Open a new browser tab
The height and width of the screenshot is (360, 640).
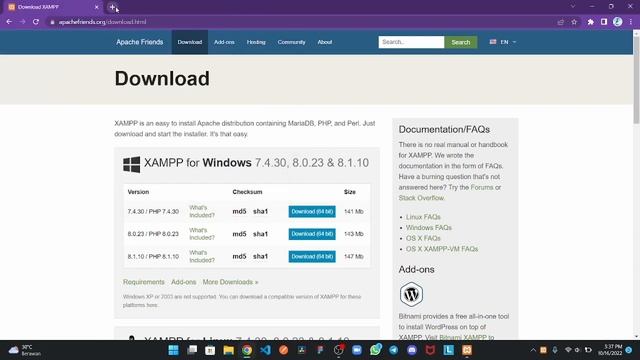[x=112, y=7]
